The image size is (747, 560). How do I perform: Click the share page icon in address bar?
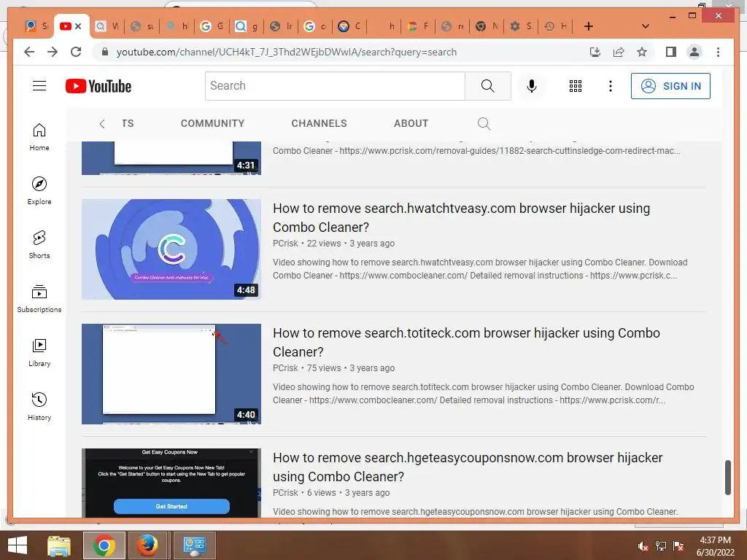coord(619,52)
